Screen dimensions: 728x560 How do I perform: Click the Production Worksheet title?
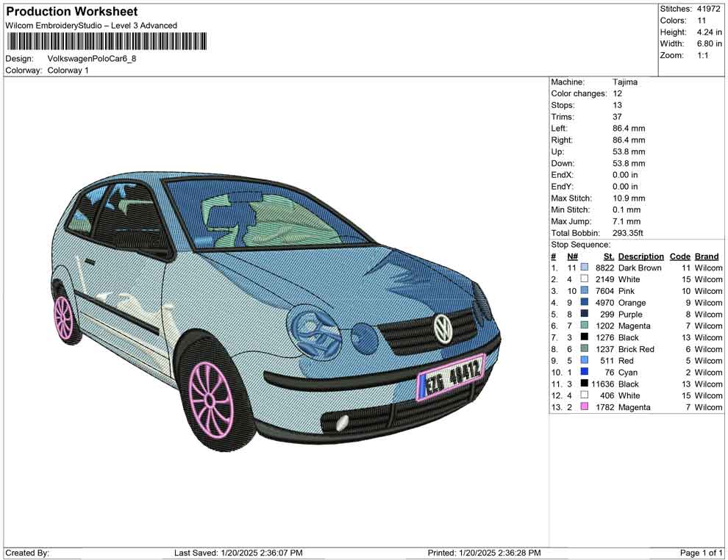point(71,12)
